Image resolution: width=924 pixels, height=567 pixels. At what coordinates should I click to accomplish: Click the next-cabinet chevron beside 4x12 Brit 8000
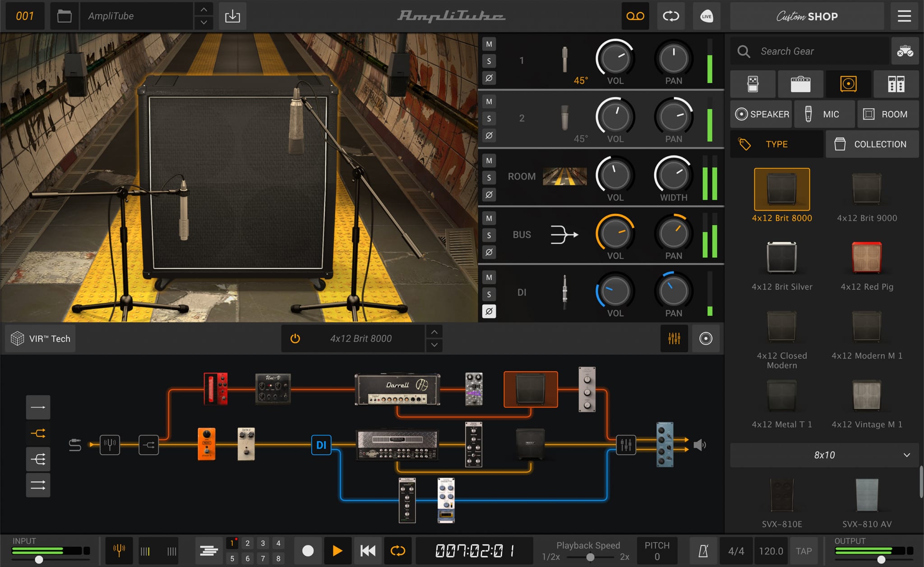coord(434,345)
